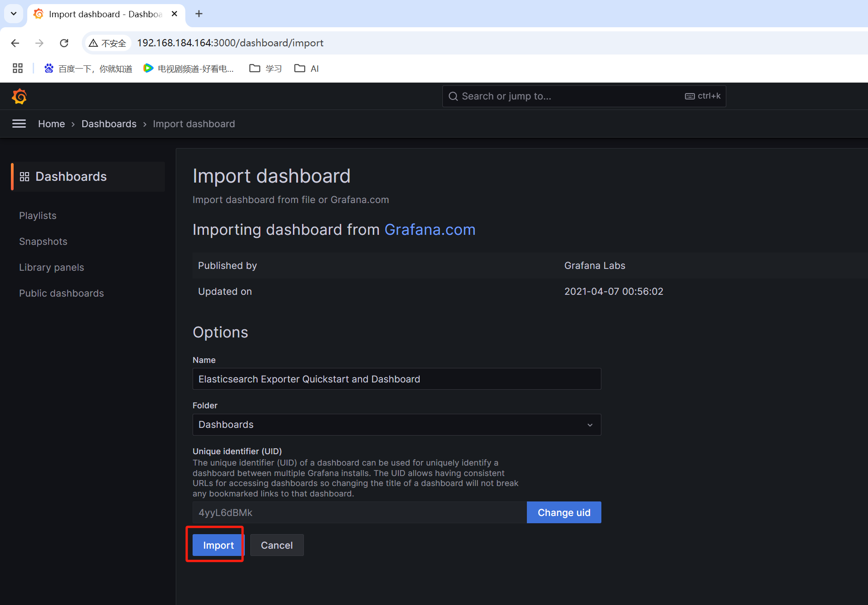Screen dimensions: 868x605
Task: Click the Unique identifier (UID) label
Action: pos(237,451)
